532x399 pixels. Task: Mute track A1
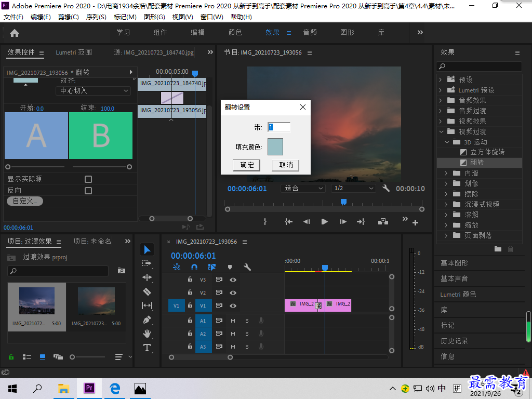(233, 321)
